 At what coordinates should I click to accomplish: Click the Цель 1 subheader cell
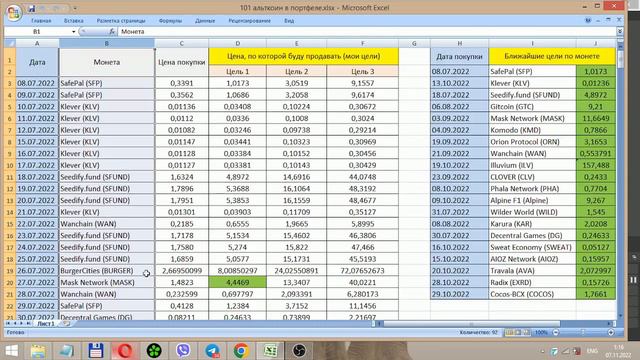coord(238,71)
